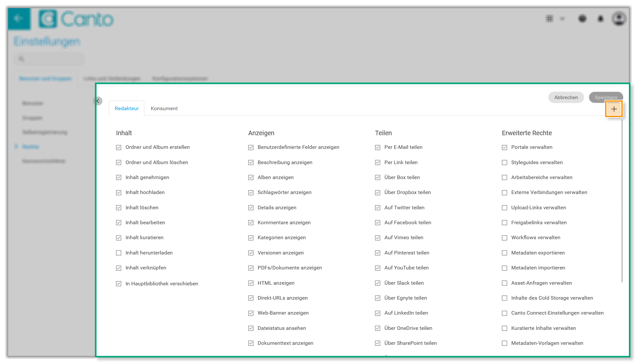Click the round help icon in header

click(582, 19)
